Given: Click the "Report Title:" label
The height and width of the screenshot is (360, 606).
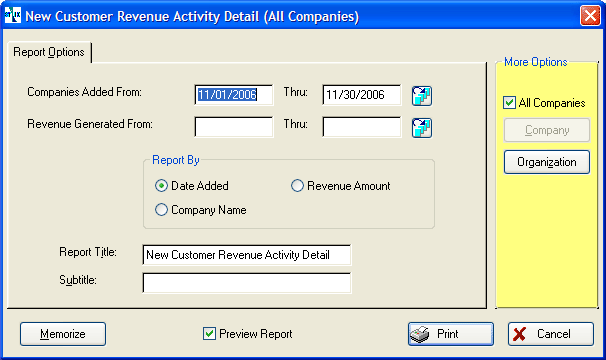Looking at the screenshot, I should [88, 252].
